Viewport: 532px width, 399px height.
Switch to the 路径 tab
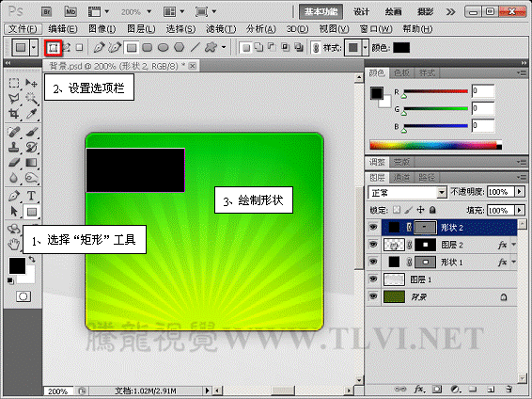[x=427, y=177]
